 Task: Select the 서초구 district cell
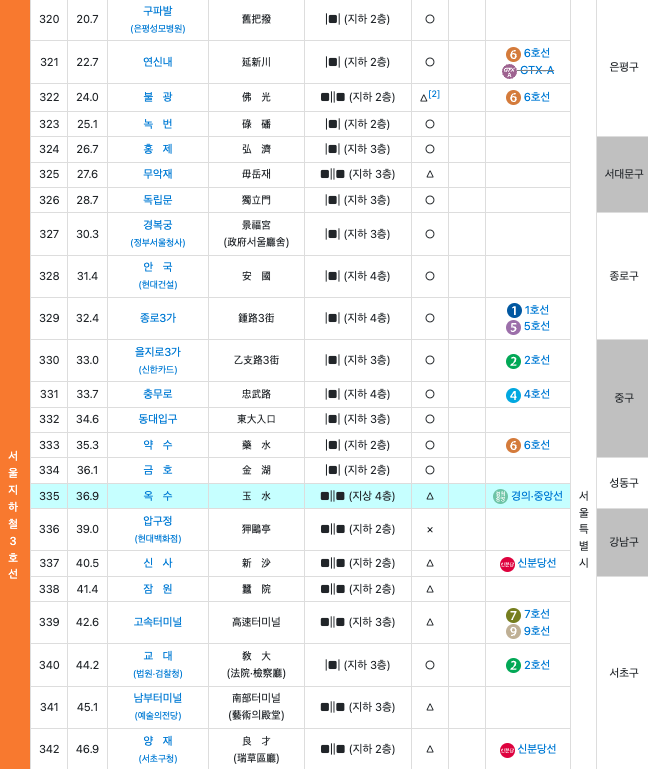[623, 673]
